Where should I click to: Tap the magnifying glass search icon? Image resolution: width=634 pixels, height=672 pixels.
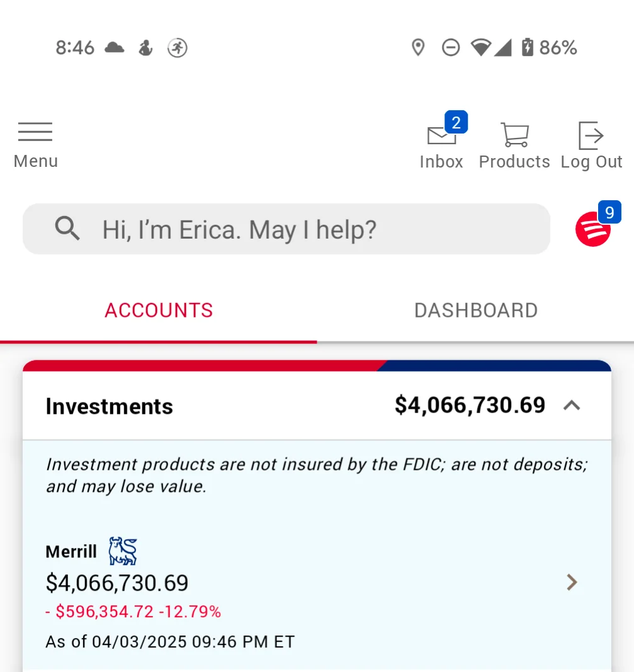(67, 229)
